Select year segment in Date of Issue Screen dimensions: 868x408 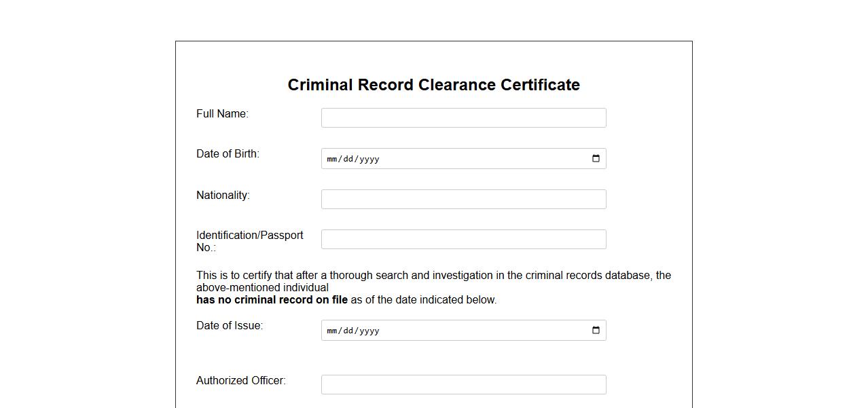click(369, 331)
